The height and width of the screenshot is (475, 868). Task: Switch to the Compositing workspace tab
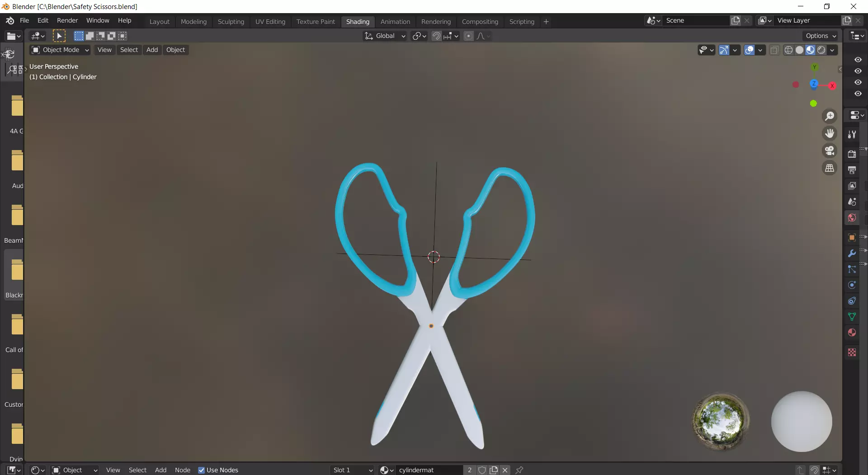click(480, 22)
